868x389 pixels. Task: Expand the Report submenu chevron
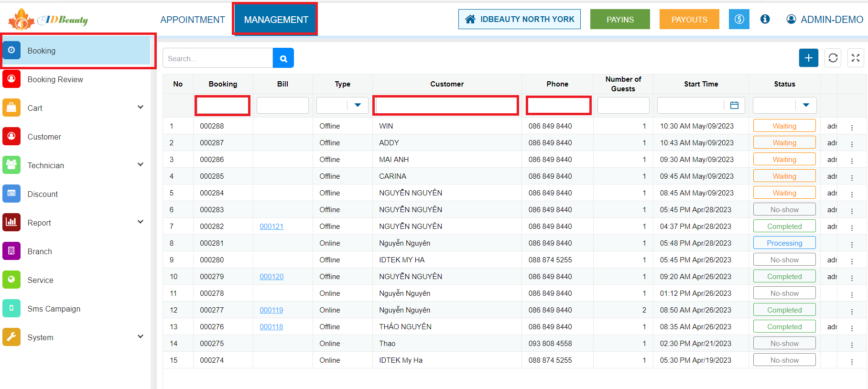(x=141, y=222)
